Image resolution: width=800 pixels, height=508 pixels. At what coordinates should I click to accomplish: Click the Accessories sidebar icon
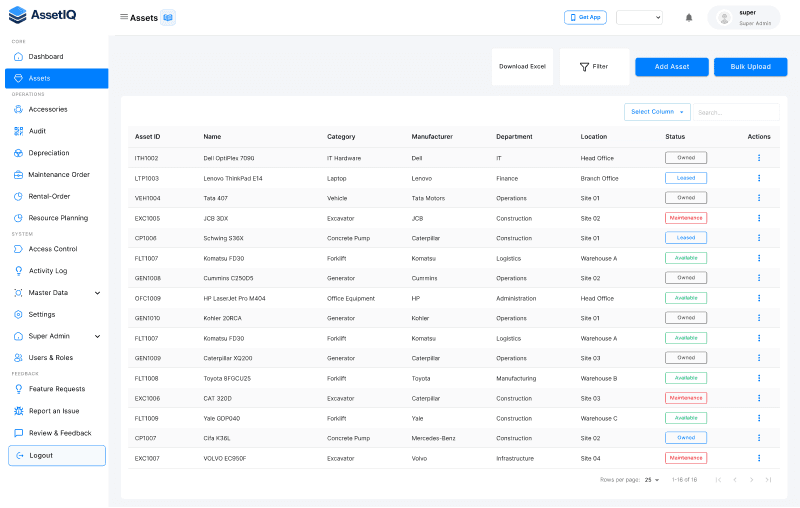click(18, 109)
